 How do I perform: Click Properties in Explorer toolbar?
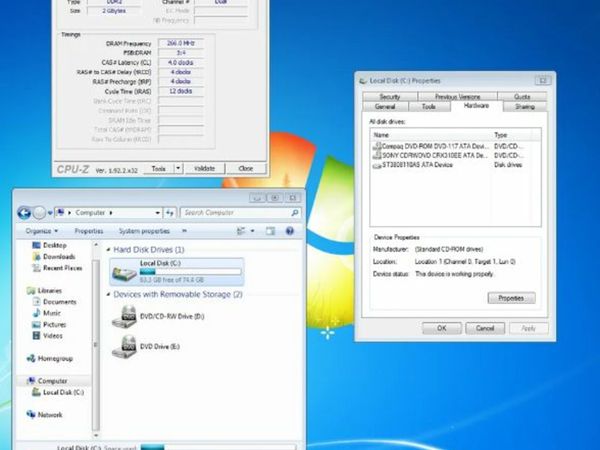[x=89, y=231]
